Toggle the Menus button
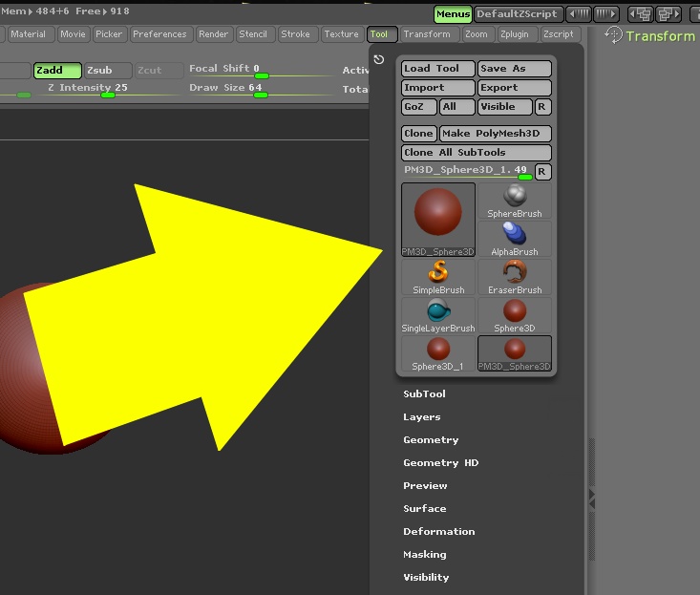The height and width of the screenshot is (595, 700). click(x=453, y=14)
